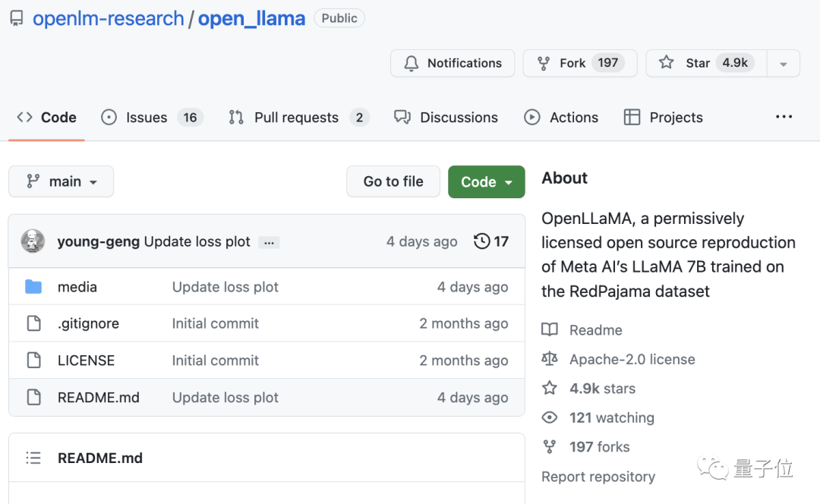Open the media folder icon

coord(33,287)
